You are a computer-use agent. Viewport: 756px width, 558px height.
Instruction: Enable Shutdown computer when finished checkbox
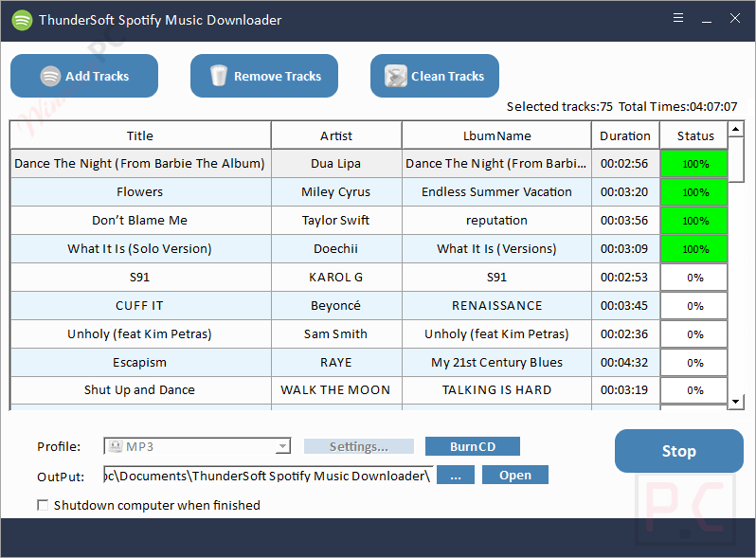click(x=43, y=505)
